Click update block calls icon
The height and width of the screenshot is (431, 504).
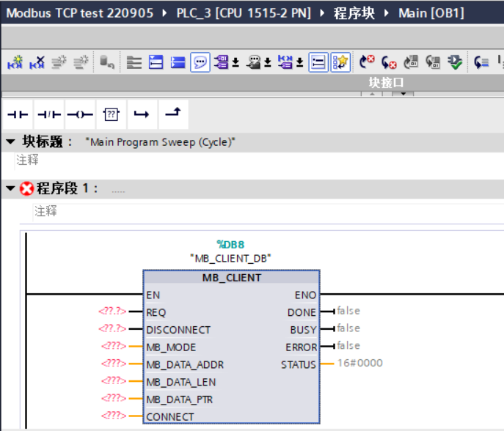411,62
